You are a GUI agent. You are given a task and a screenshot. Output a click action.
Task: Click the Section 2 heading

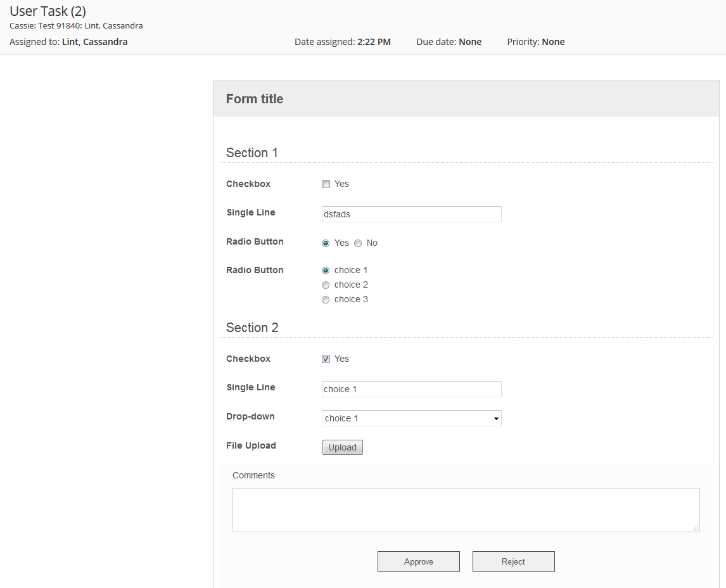coord(252,328)
